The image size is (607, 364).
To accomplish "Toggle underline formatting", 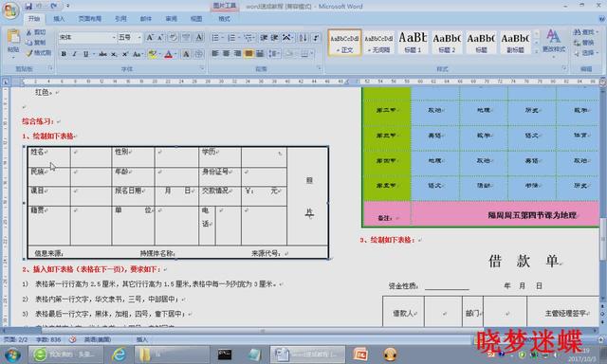I will (85, 54).
